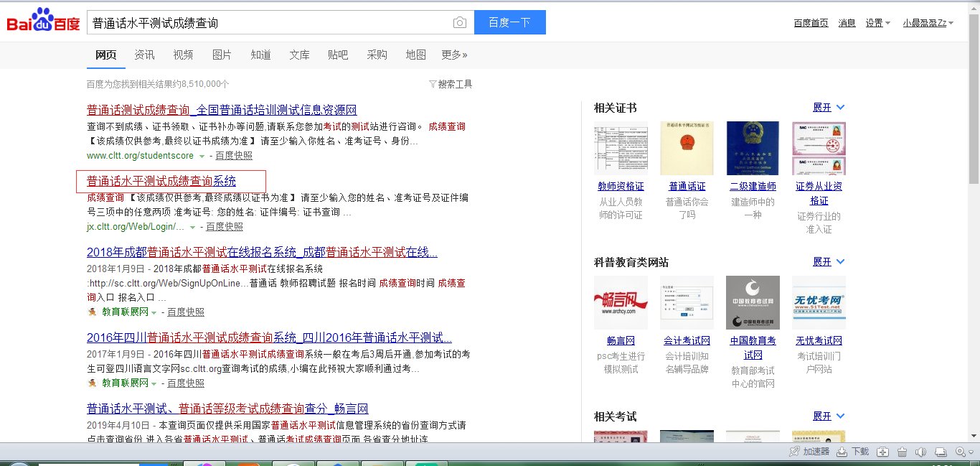Open the browser repair kit icon
Screen dimensions: 980x466
click(882, 452)
